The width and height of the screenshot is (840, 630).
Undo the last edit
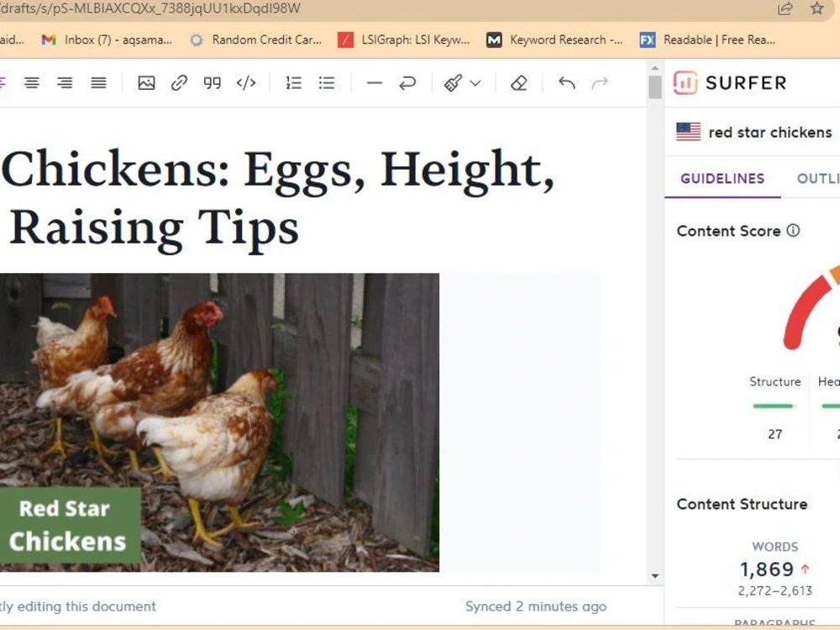pos(567,83)
